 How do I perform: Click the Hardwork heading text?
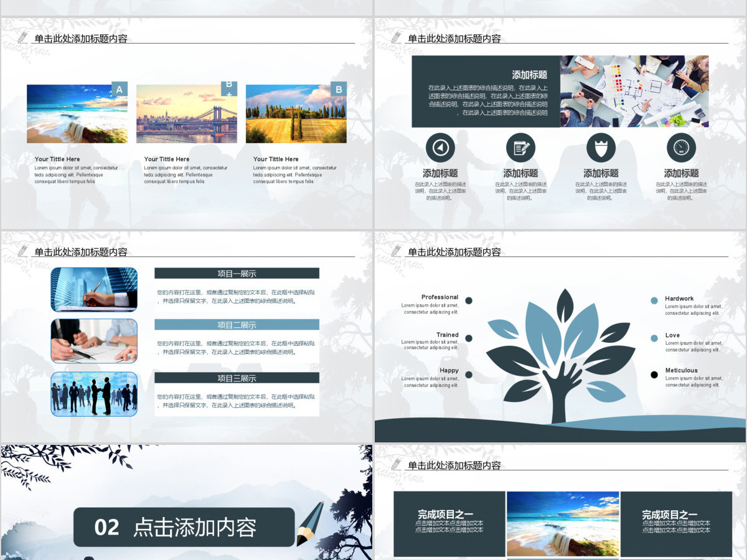tap(679, 299)
